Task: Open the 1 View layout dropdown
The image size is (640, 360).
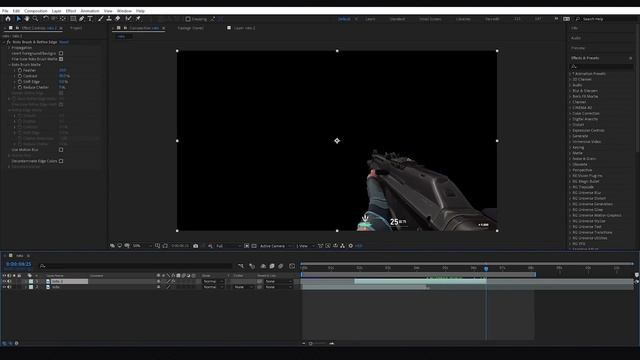Action: pyautogui.click(x=305, y=246)
